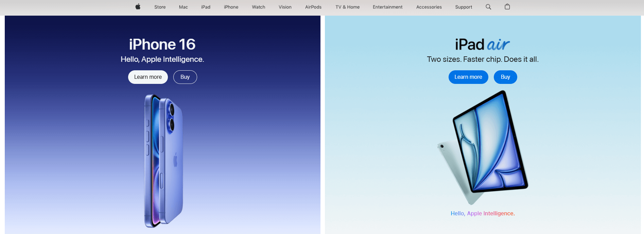Screen dimensions: 644x234
Task: Go to iPad in the top navigation
Action: point(206,7)
